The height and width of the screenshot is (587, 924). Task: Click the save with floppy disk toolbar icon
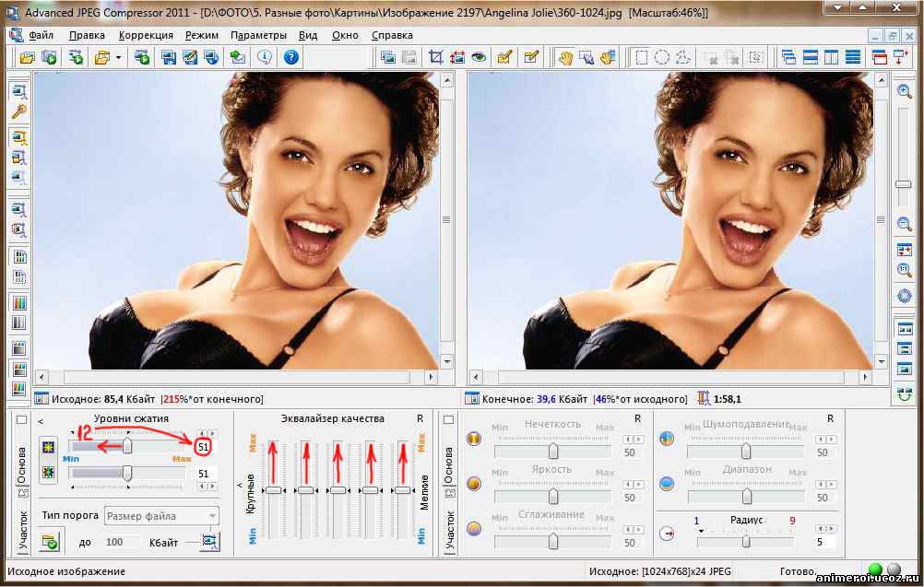[169, 57]
